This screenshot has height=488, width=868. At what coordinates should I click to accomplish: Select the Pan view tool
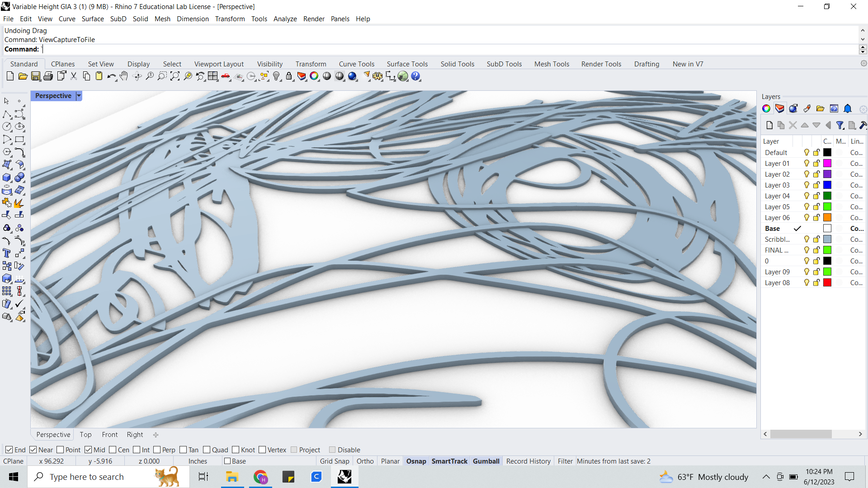click(124, 76)
